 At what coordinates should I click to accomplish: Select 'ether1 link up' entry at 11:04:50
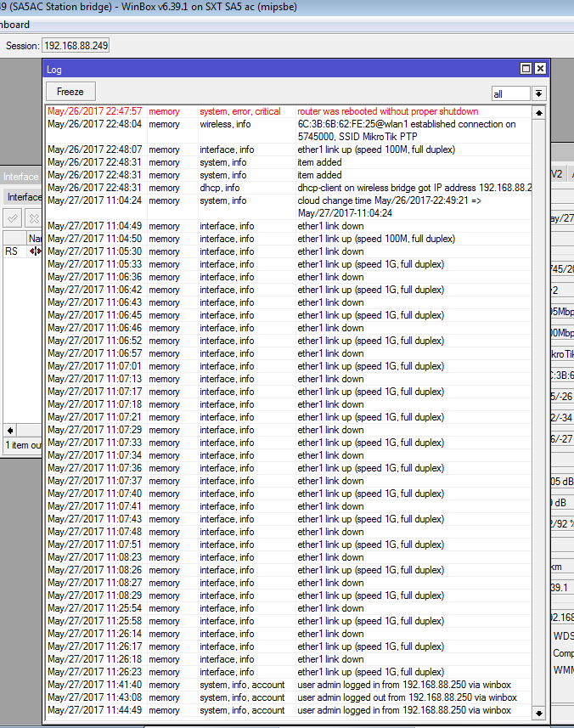tap(289, 239)
